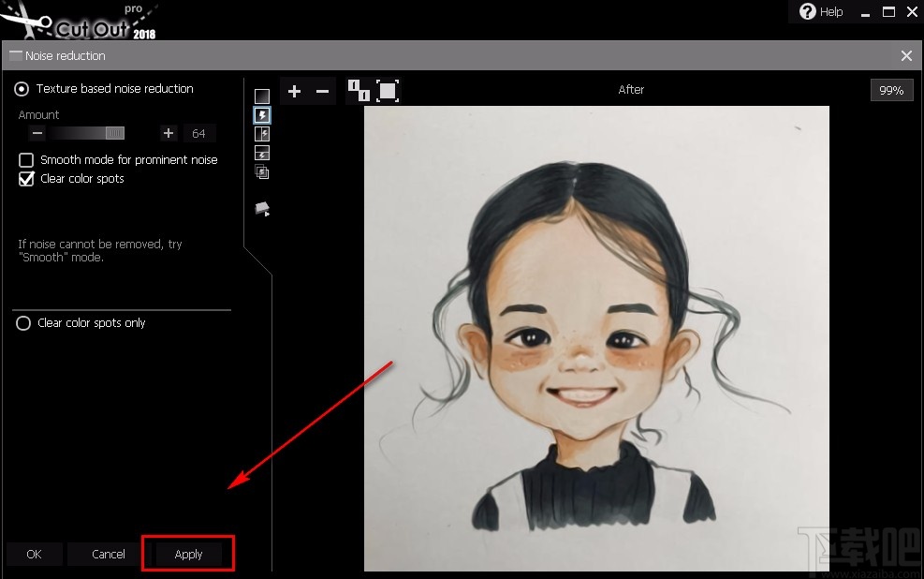924x579 pixels.
Task: Enable Smooth mode for prominent noise
Action: pyautogui.click(x=25, y=159)
